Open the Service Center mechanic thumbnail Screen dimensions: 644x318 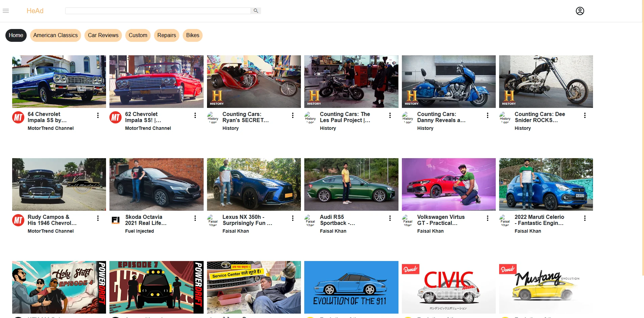click(254, 287)
